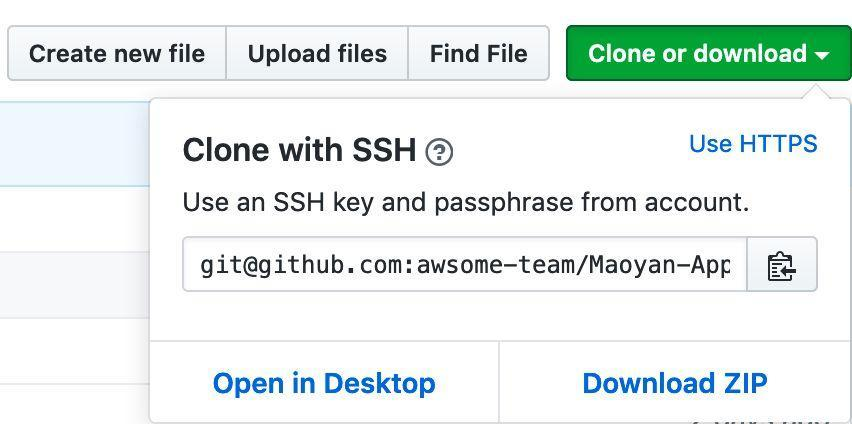
Task: Start the Download ZIP option
Action: [675, 383]
